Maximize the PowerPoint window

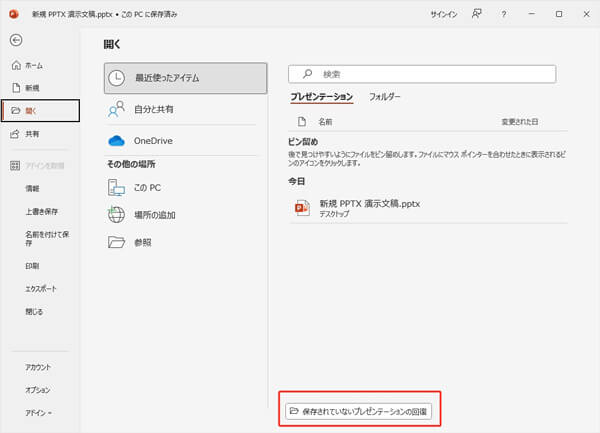click(559, 14)
